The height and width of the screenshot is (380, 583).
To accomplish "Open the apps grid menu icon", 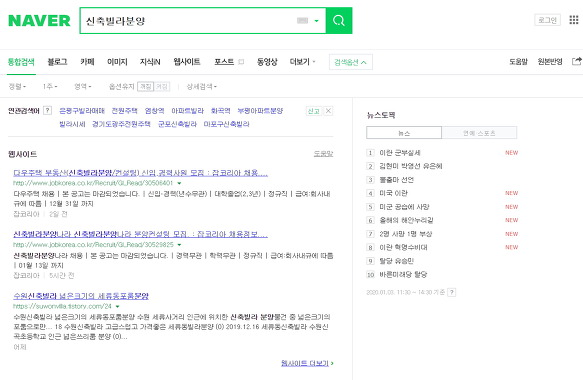I will [x=574, y=20].
